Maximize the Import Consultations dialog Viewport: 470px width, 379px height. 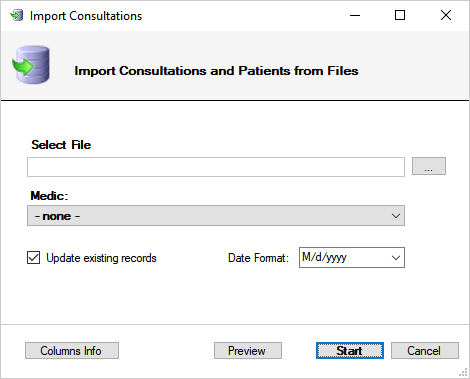tap(400, 15)
